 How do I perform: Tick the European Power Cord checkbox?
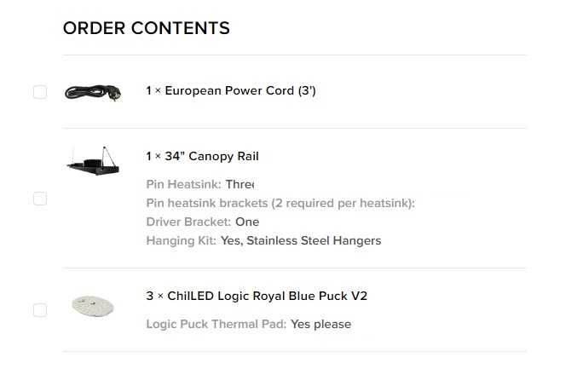[40, 92]
